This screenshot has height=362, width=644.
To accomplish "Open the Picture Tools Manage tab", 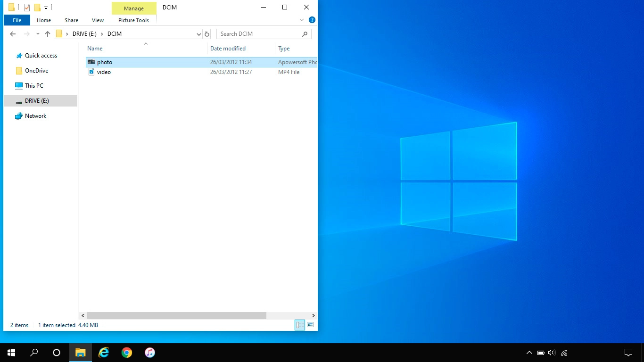I will coord(133,8).
